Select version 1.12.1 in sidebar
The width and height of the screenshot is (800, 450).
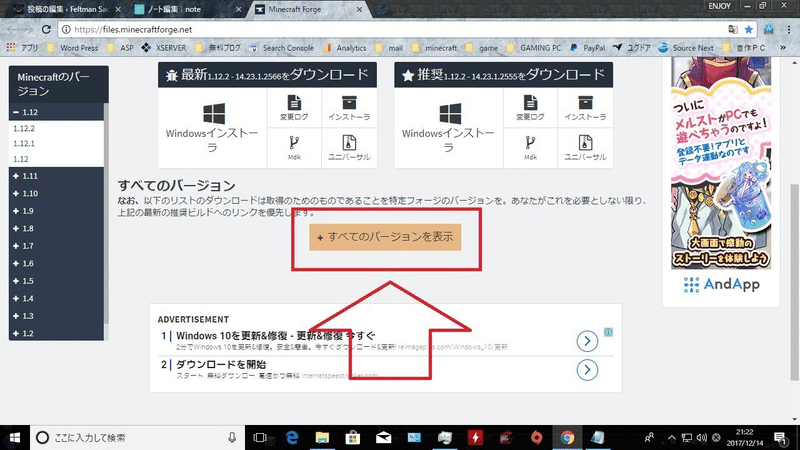[x=24, y=143]
